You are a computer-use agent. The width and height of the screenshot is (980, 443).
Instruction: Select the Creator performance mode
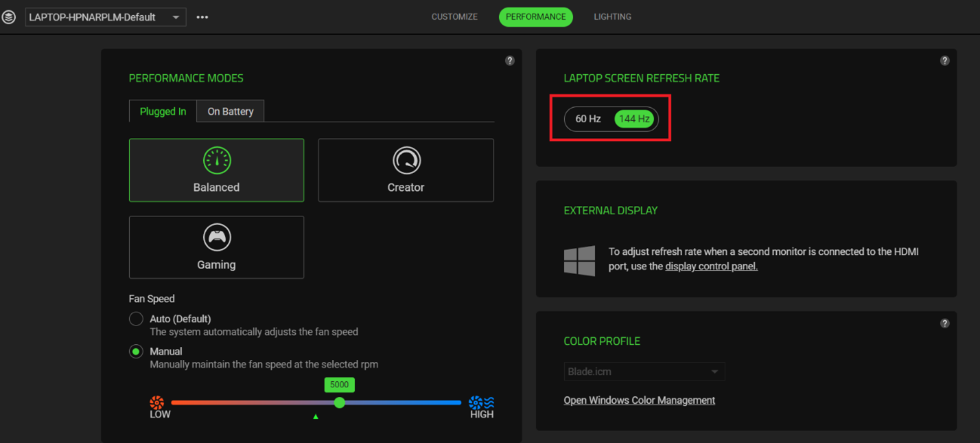point(406,170)
